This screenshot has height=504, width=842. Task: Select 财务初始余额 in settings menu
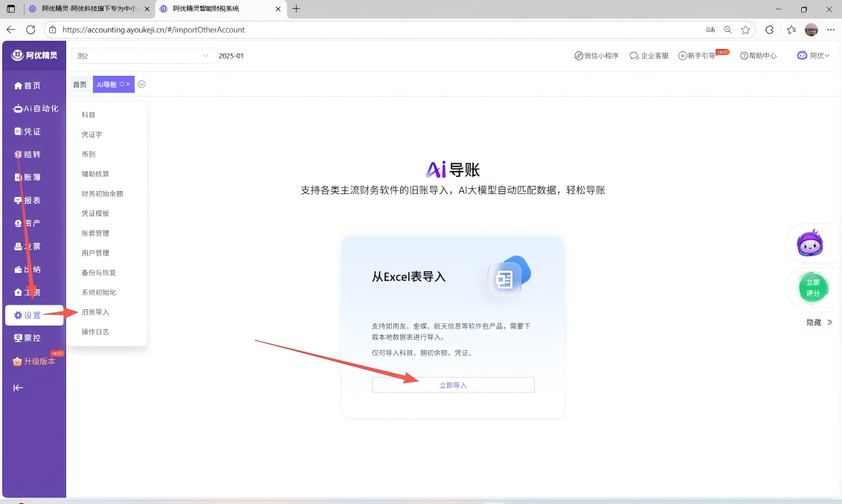tap(102, 193)
